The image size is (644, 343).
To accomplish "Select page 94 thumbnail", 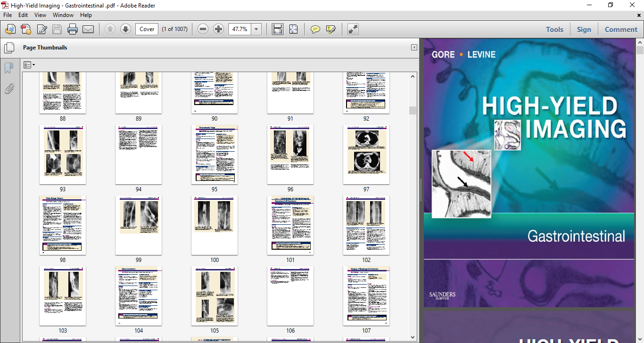I will tap(139, 155).
